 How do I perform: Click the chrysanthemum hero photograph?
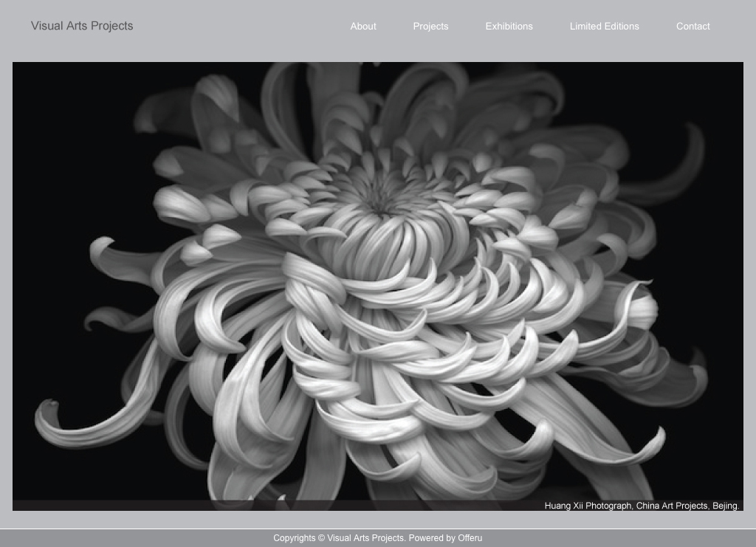[378, 286]
